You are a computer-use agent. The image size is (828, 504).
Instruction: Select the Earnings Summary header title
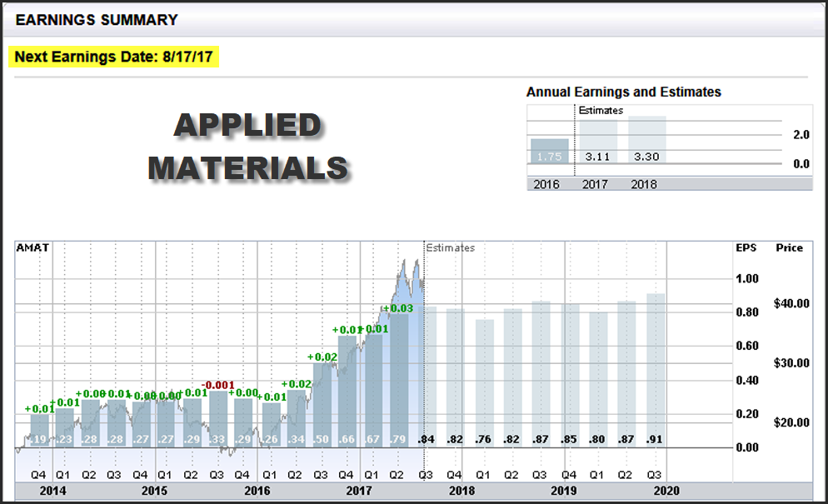click(97, 19)
